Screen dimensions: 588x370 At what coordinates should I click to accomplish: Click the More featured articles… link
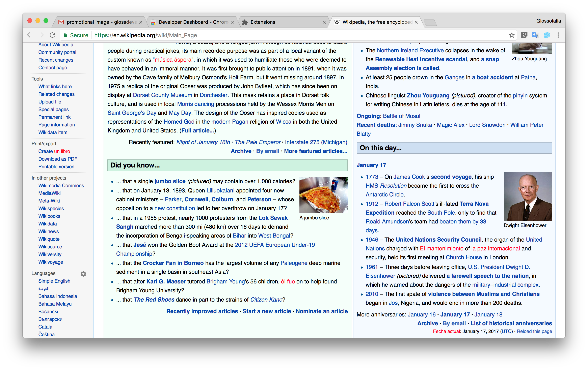point(316,151)
